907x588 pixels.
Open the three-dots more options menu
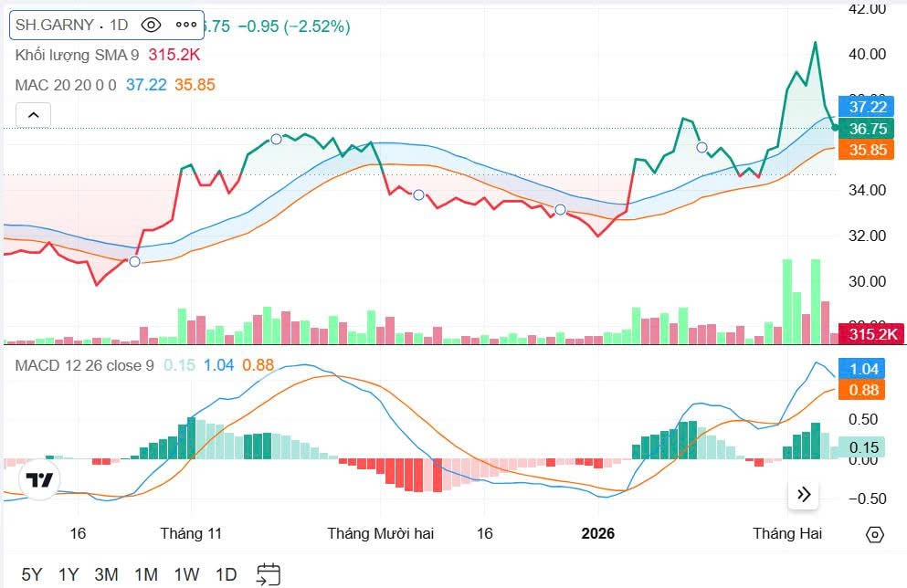pyautogui.click(x=185, y=25)
